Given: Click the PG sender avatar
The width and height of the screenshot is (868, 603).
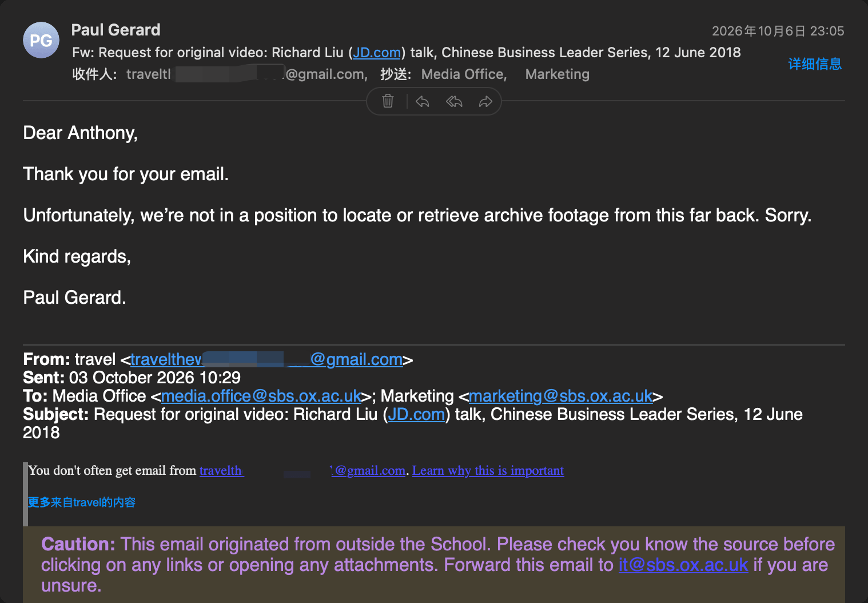Looking at the screenshot, I should (x=41, y=40).
